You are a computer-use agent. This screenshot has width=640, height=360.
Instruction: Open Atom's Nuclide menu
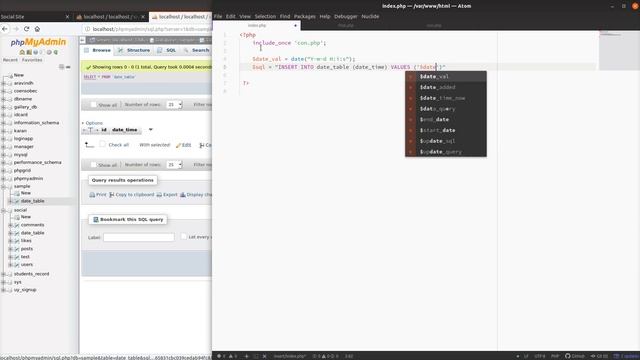(x=370, y=16)
